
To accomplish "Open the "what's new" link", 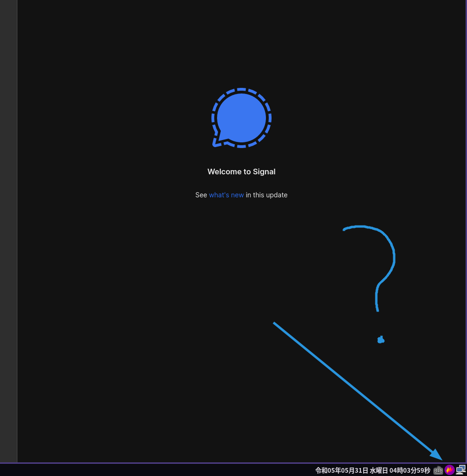I will pyautogui.click(x=226, y=195).
